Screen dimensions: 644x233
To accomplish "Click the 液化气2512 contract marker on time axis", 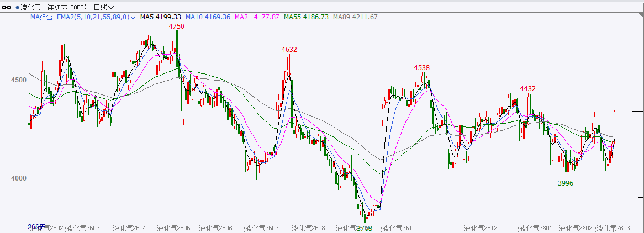I will coord(481,228).
